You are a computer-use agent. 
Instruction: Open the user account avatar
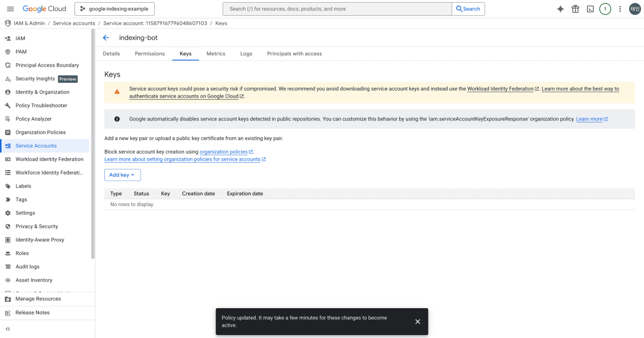(635, 9)
